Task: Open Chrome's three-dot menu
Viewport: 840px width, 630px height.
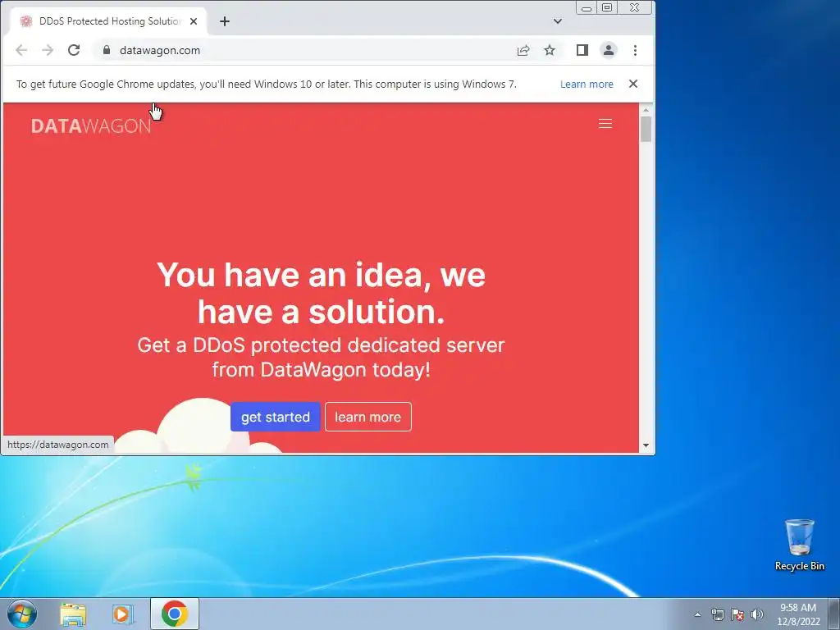Action: point(636,50)
